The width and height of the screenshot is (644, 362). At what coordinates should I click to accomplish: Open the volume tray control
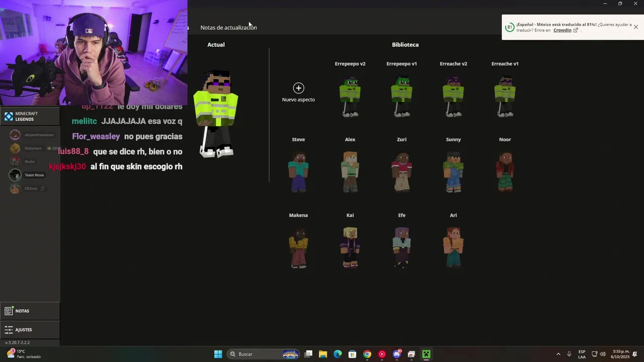(x=603, y=354)
